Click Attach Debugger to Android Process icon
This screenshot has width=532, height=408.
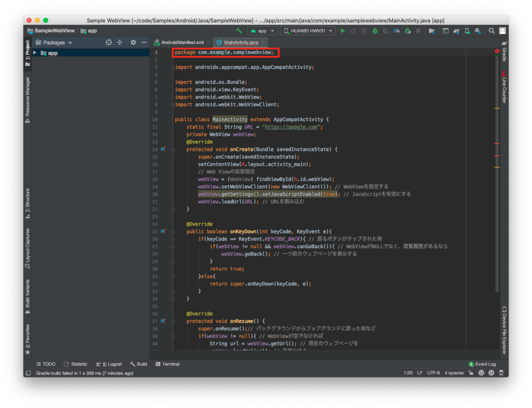tap(407, 31)
